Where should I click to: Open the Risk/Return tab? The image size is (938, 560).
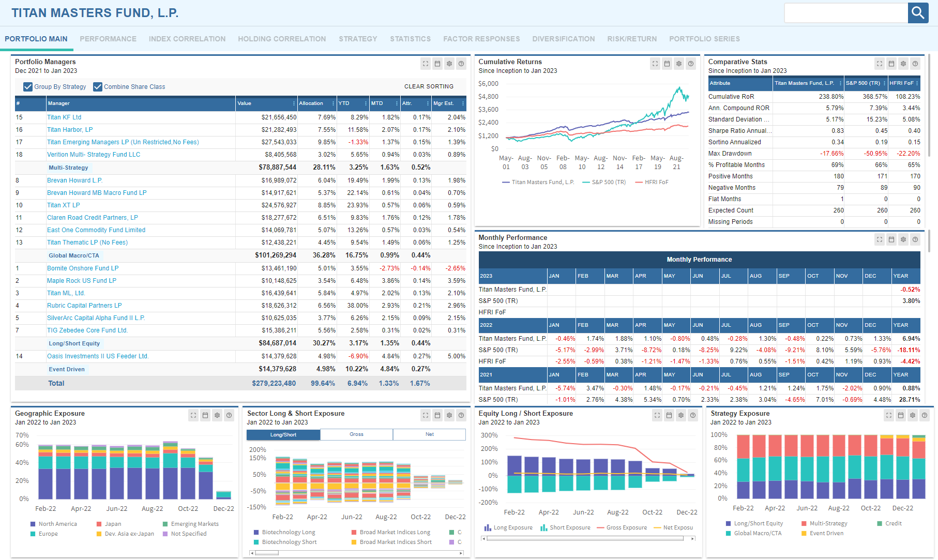click(x=632, y=39)
